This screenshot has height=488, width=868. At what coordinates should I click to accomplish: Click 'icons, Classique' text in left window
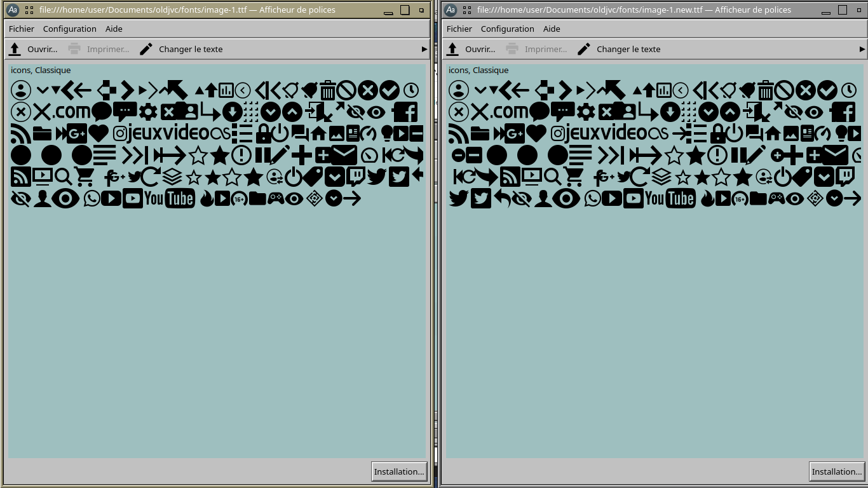point(41,70)
